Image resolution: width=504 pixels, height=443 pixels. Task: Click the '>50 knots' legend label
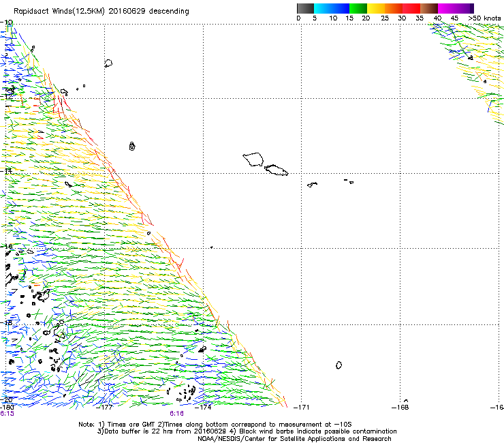click(484, 18)
